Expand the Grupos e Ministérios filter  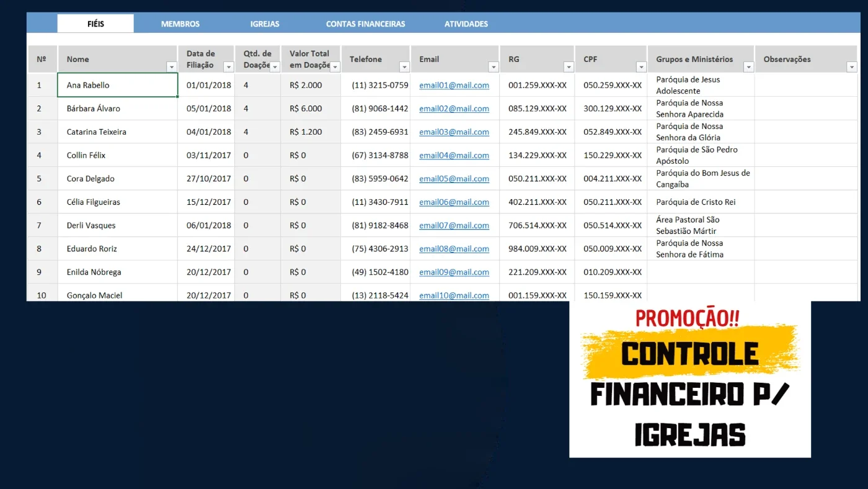[x=748, y=67]
